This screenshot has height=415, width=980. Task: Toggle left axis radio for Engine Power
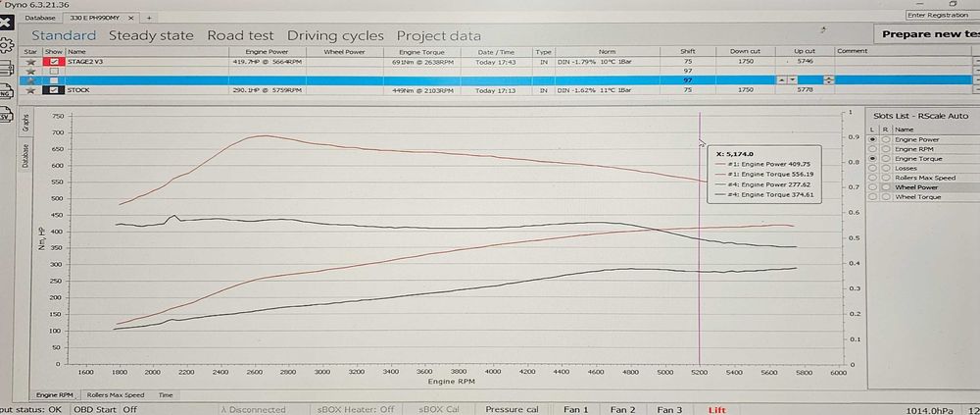tap(873, 139)
